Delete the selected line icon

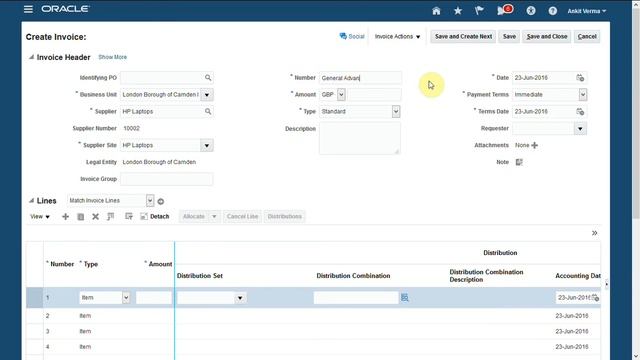pyautogui.click(x=96, y=216)
